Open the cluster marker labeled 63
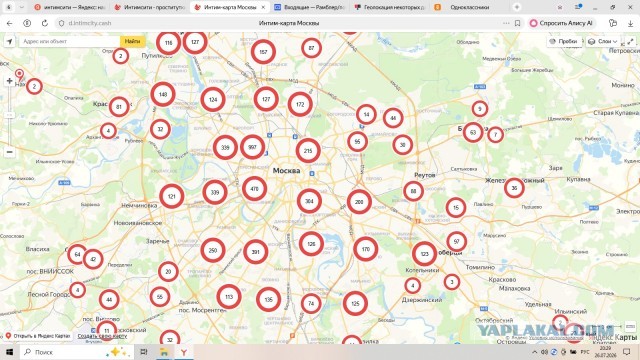Screen dimensions: 640x360 coord(473,132)
